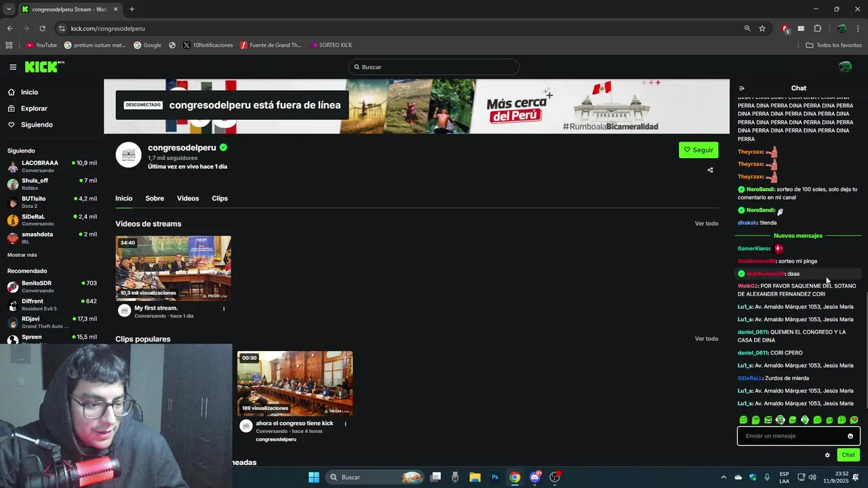Open Chrome three-dot menu

coord(858,28)
